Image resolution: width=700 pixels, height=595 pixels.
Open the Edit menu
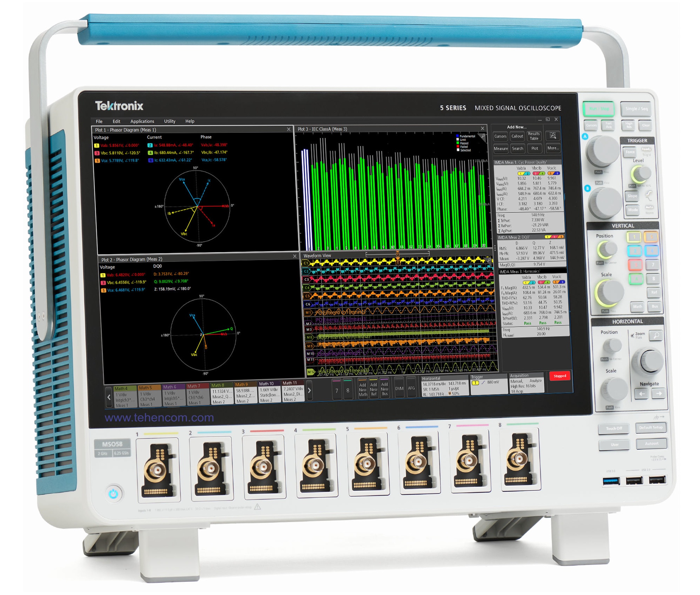(116, 121)
